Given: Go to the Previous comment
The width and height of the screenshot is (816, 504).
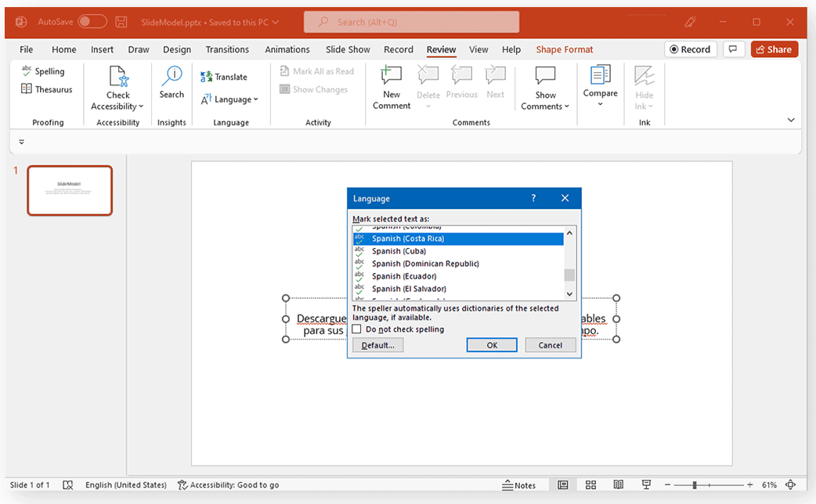Looking at the screenshot, I should click(x=461, y=81).
